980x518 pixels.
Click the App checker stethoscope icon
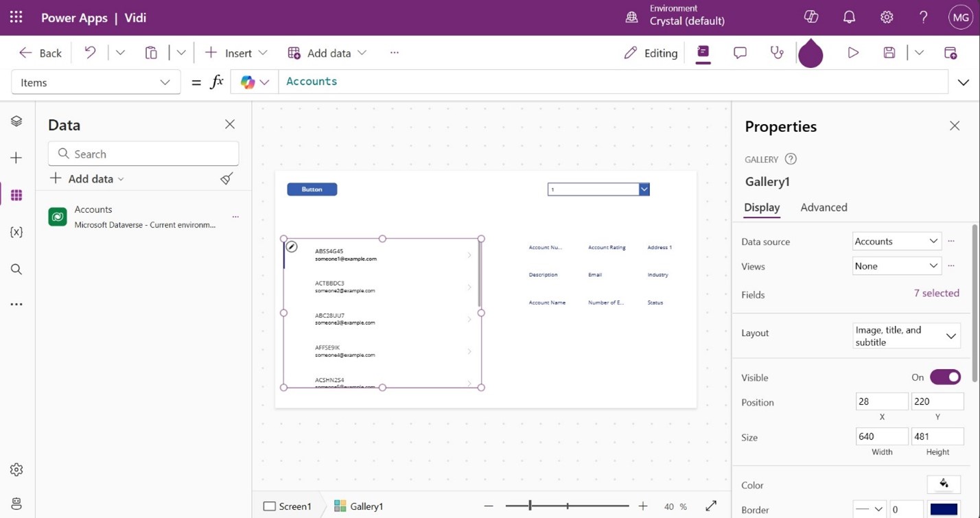pos(777,53)
